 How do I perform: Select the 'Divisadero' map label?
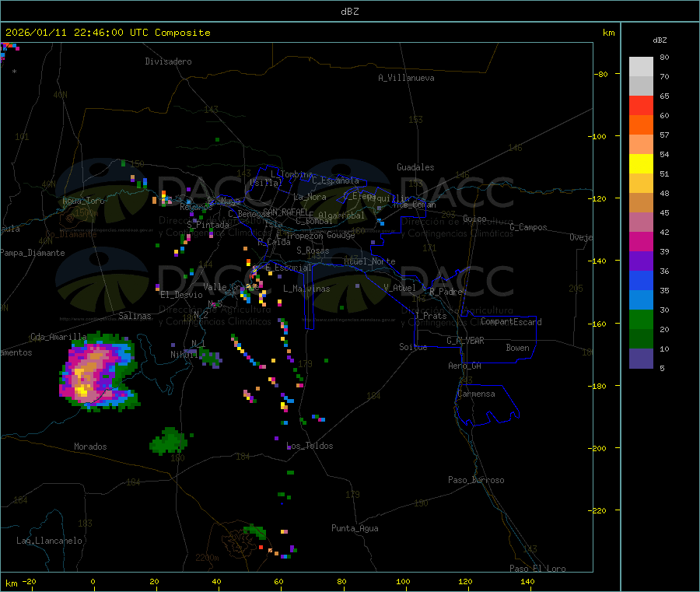[168, 61]
